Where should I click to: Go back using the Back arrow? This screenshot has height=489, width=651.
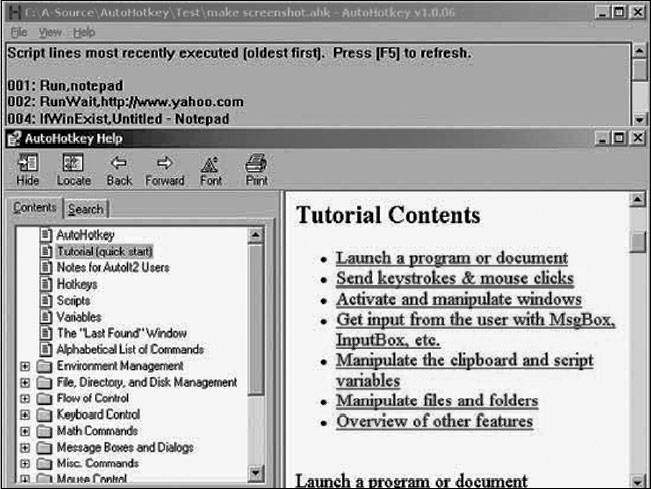tap(119, 165)
